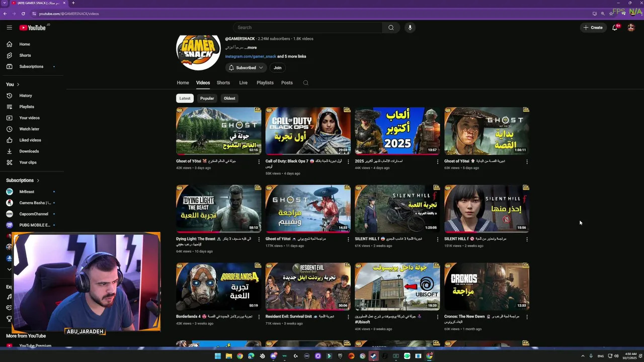This screenshot has width=644, height=362.
Task: Open options menu for Dying Light: The Beast video
Action: 259,239
